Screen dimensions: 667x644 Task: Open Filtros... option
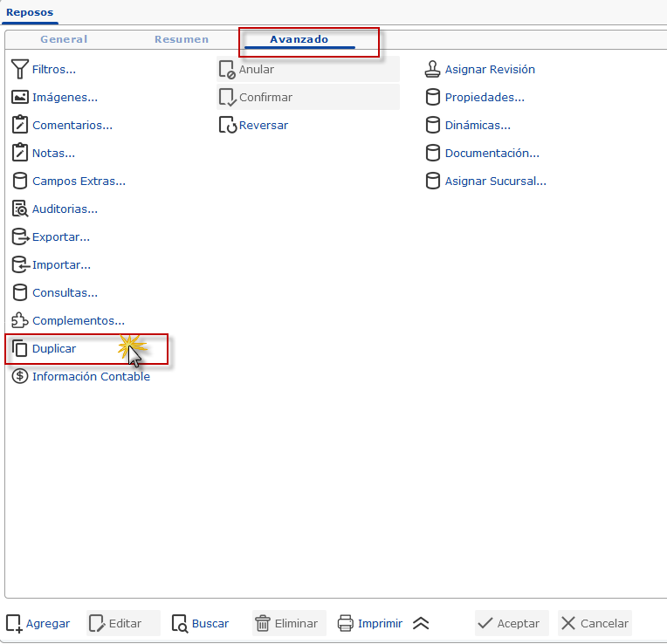point(54,69)
